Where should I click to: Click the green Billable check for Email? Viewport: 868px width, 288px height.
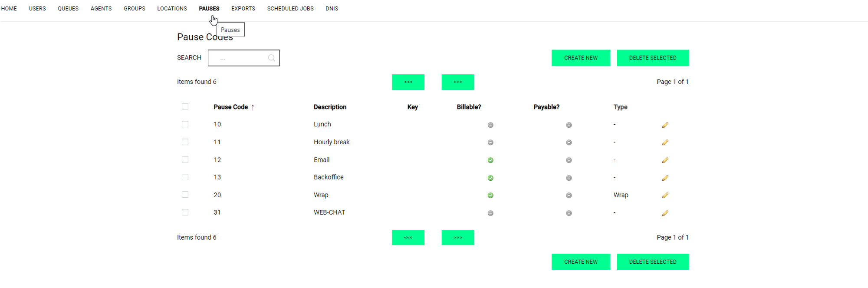[490, 160]
